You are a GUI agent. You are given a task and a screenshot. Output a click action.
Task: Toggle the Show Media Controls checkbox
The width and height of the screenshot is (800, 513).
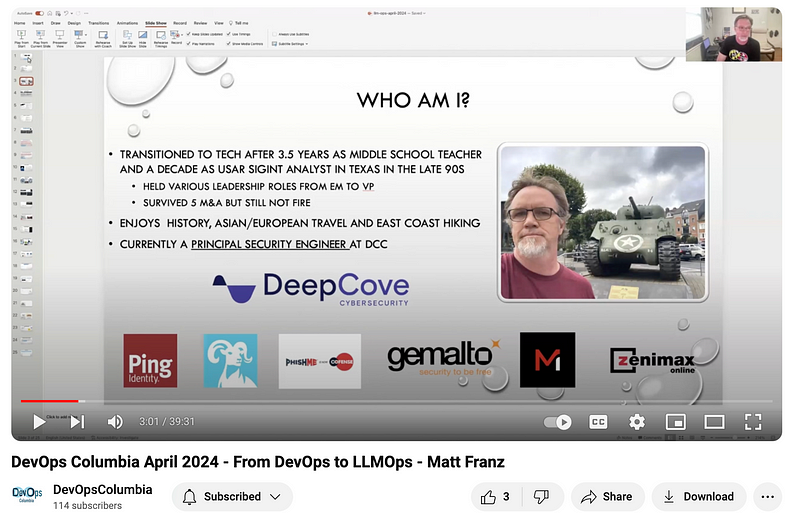(228, 44)
